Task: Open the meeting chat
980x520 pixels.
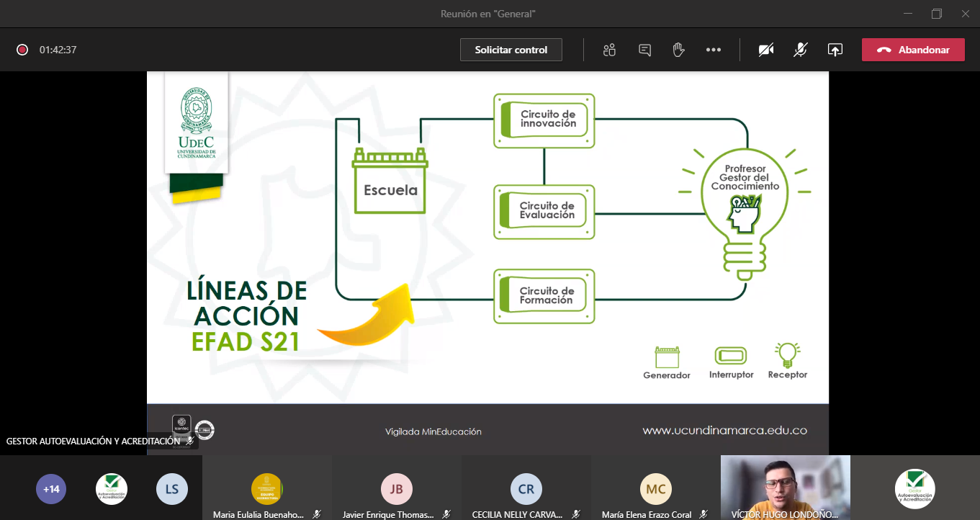Action: click(644, 50)
